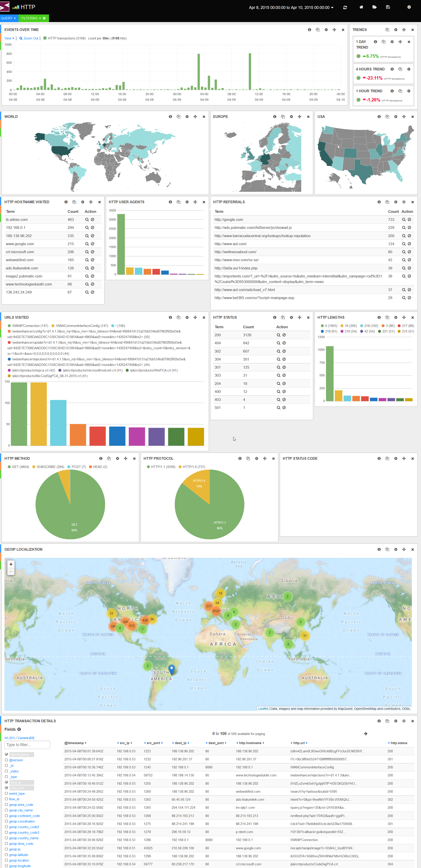Open info icon of HTTP METHOD panel
Image resolution: width=421 pixels, height=868 pixels.
(x=100, y=459)
